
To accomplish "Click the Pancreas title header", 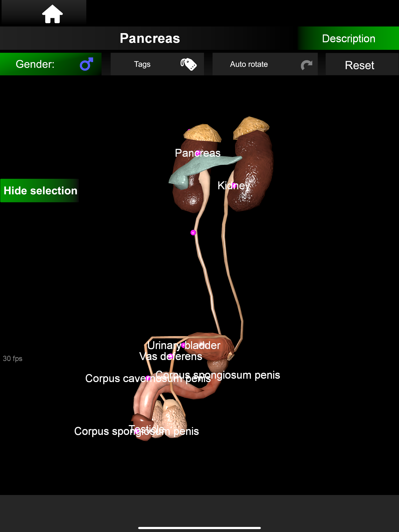I will [x=150, y=39].
